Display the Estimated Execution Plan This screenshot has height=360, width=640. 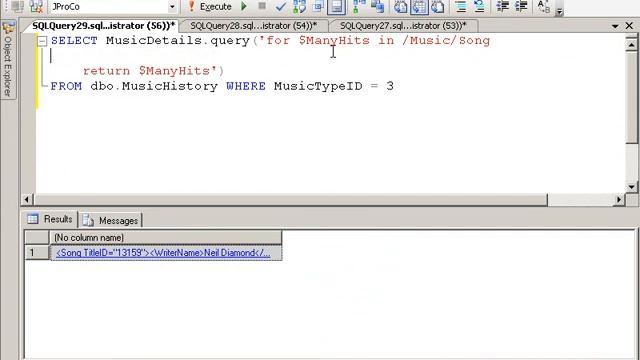299,7
